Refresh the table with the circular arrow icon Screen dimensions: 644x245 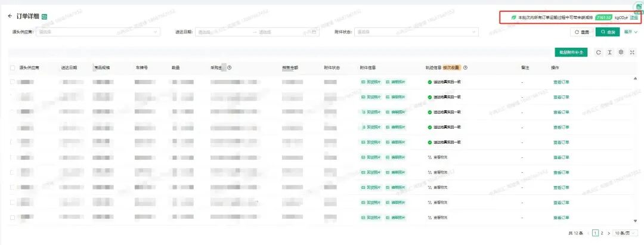599,52
